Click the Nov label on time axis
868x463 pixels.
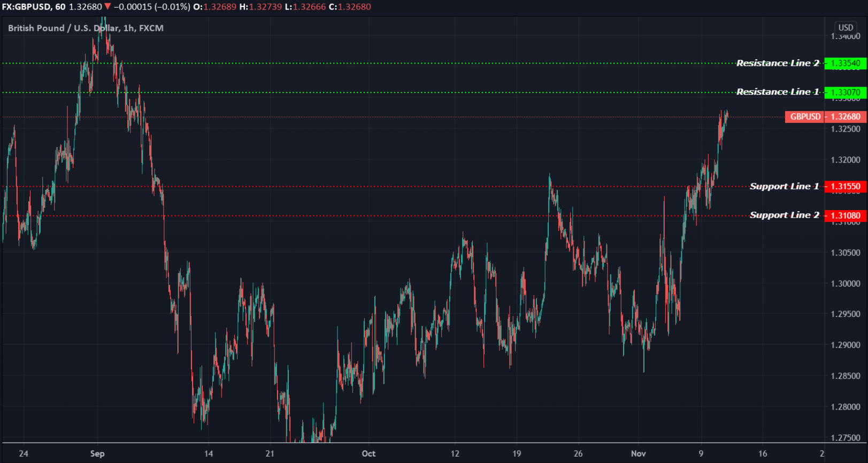tap(638, 453)
